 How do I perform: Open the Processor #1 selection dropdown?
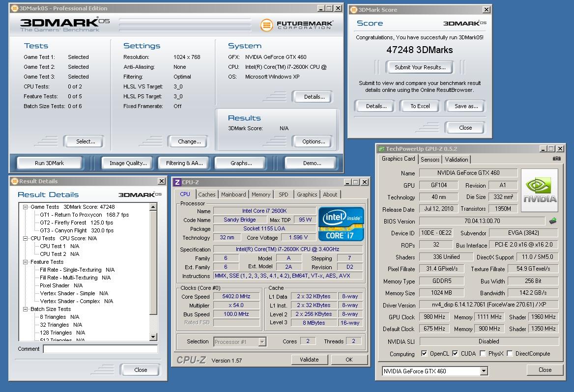coord(262,342)
